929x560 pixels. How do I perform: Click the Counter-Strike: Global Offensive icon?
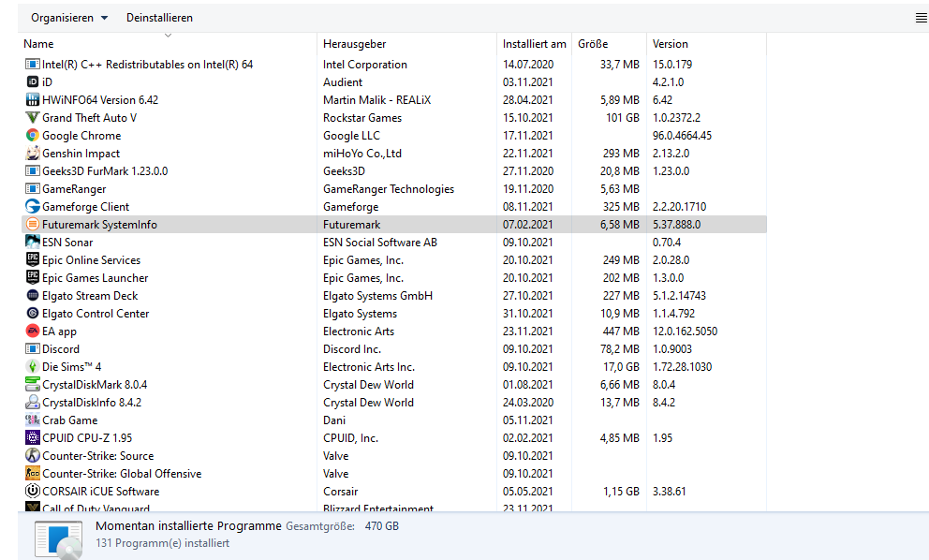(33, 473)
